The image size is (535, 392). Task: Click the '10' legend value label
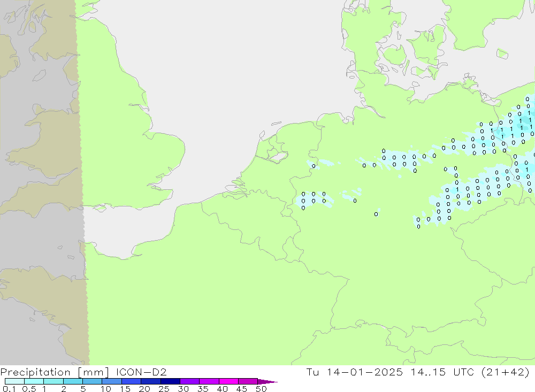(x=106, y=389)
